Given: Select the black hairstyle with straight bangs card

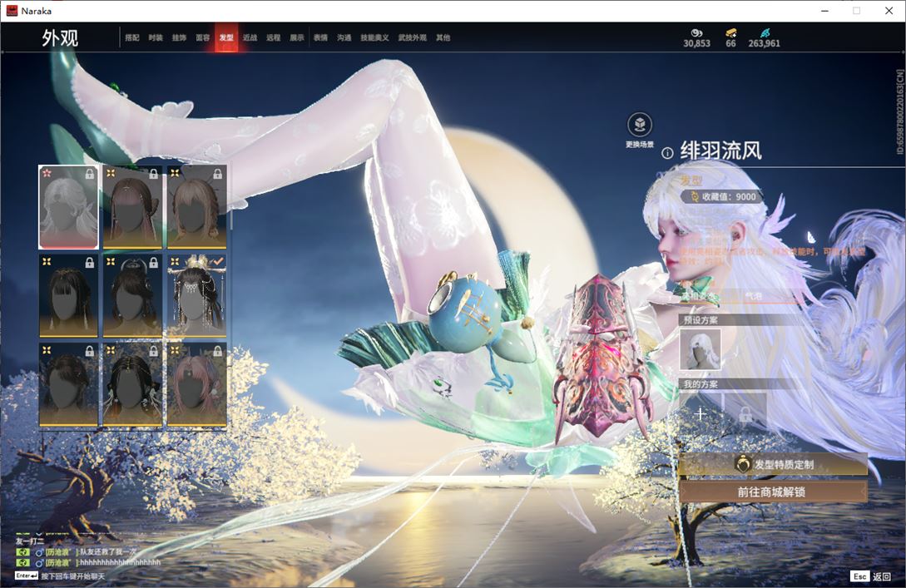Looking at the screenshot, I should point(68,296).
